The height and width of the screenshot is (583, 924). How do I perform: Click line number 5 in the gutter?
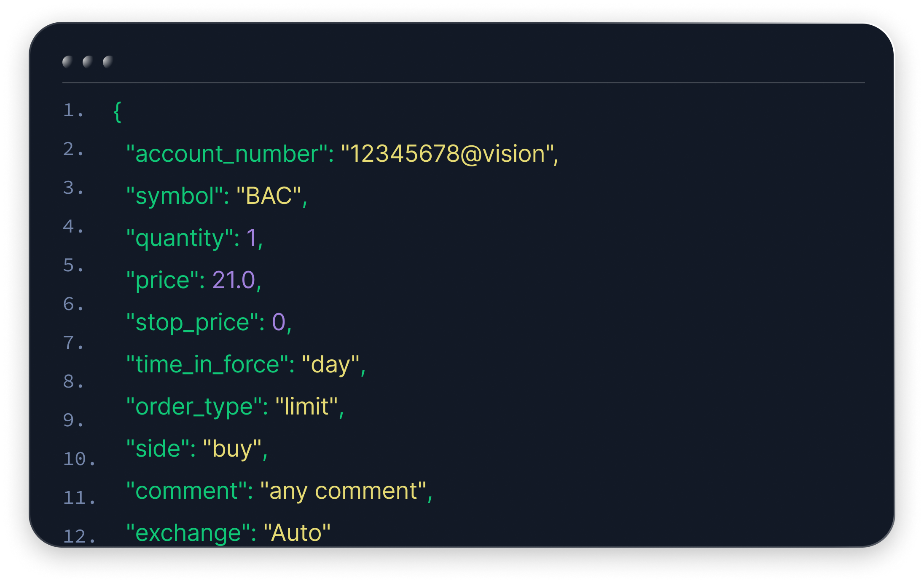69,265
